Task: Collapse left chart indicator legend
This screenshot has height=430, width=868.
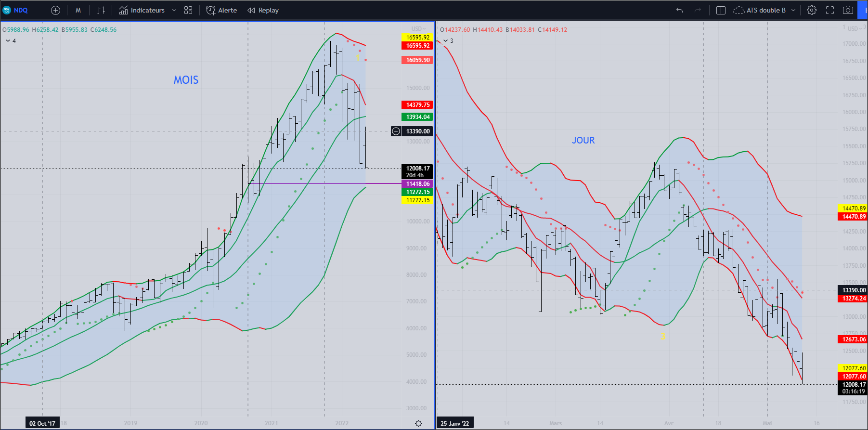Action: point(8,41)
